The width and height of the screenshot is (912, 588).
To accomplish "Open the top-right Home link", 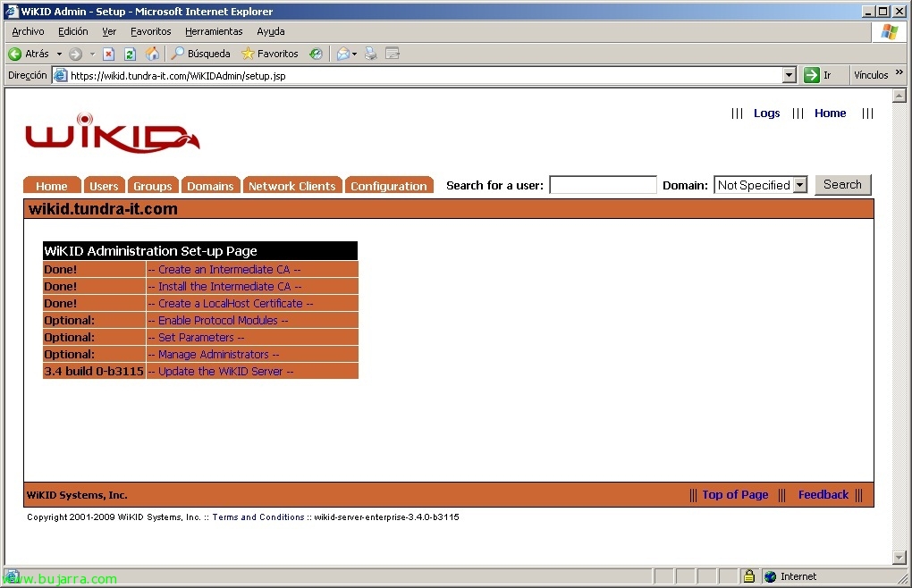I will (830, 113).
